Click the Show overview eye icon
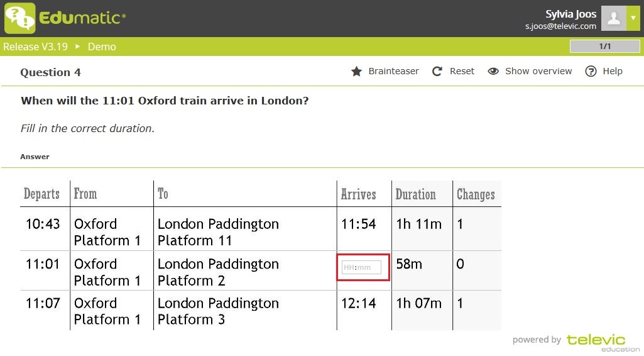This screenshot has height=356, width=644. (493, 72)
